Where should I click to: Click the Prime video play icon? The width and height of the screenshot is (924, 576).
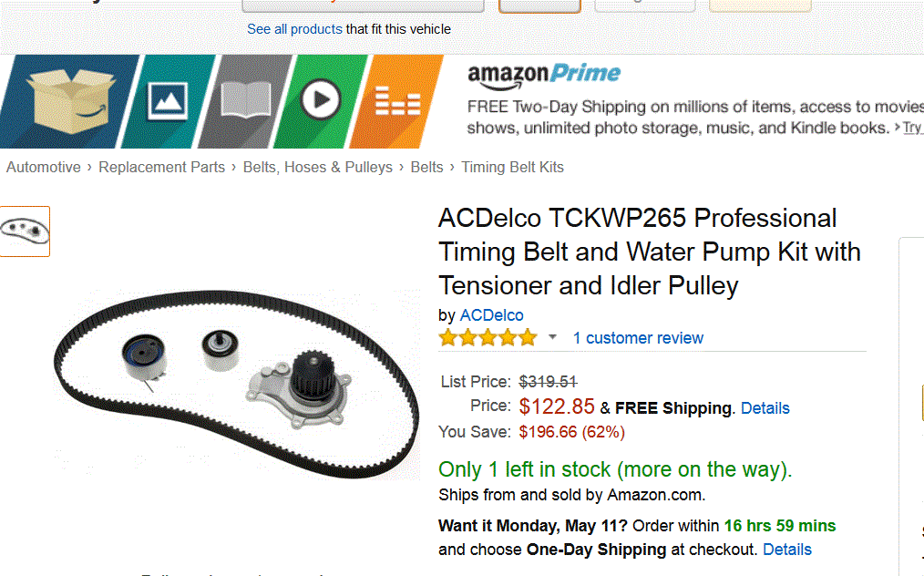click(320, 100)
